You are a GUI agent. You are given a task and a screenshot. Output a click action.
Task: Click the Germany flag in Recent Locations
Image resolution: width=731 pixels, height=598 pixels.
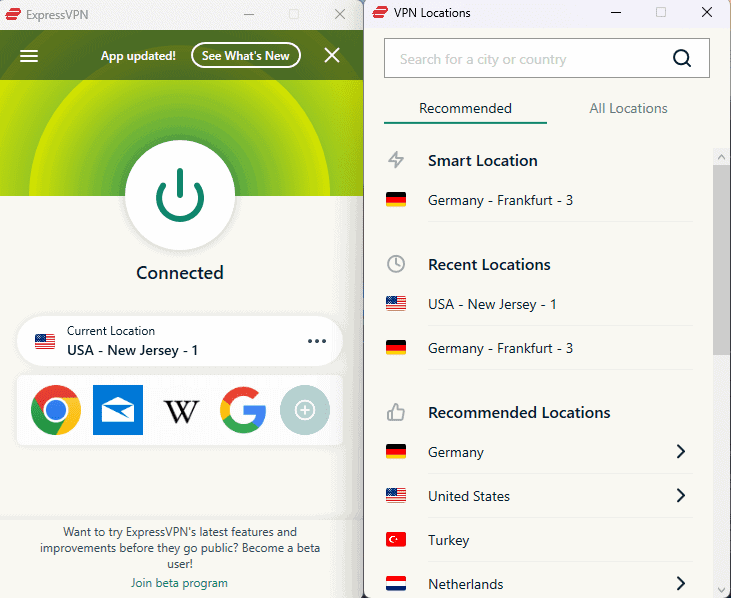point(396,347)
